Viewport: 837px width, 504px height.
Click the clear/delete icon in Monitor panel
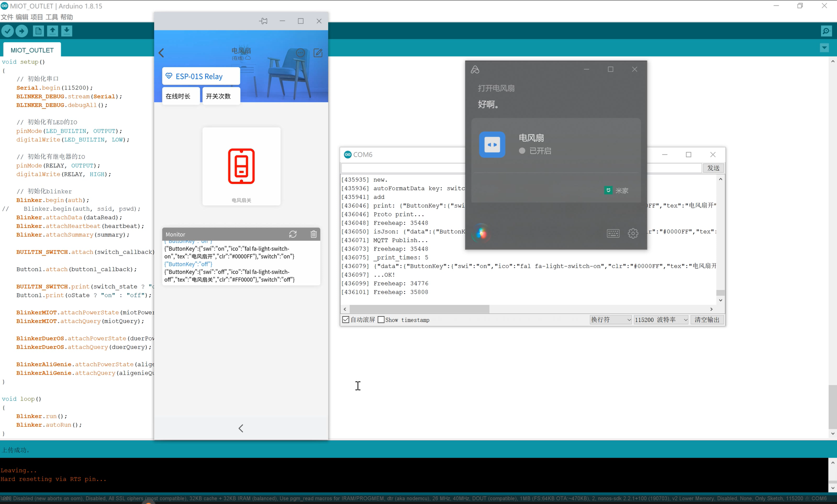click(313, 234)
